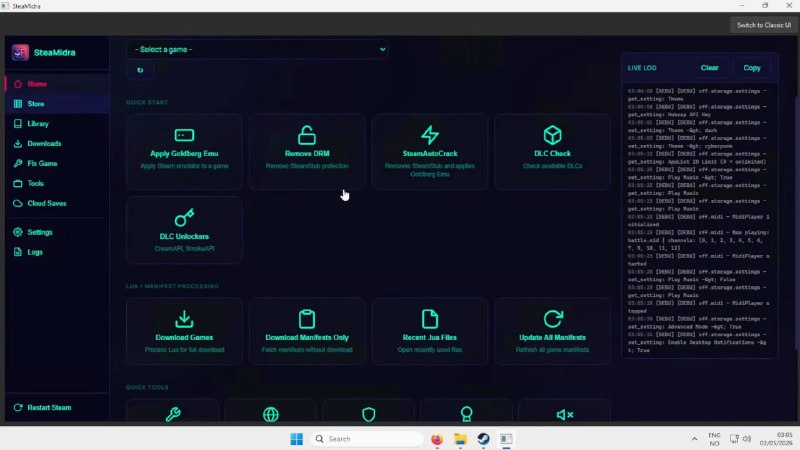Click the LIVE LOG heading
Viewport: 800px width, 450px height.
pyautogui.click(x=642, y=68)
